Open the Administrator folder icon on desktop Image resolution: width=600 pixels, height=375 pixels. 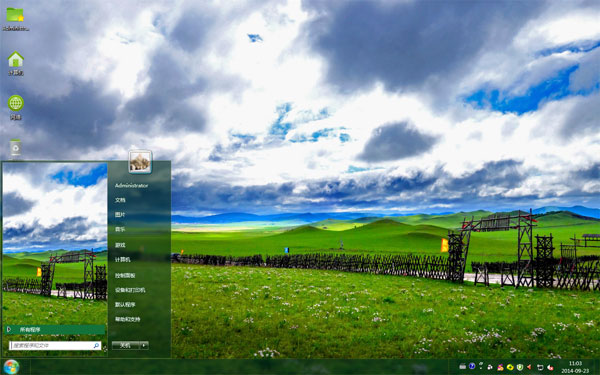click(15, 18)
